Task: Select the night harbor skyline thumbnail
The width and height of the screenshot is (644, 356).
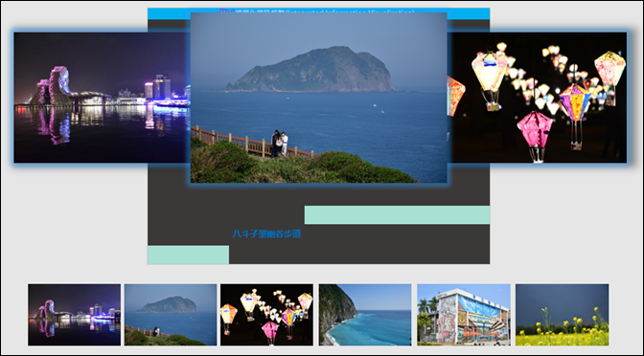Action: click(x=75, y=315)
